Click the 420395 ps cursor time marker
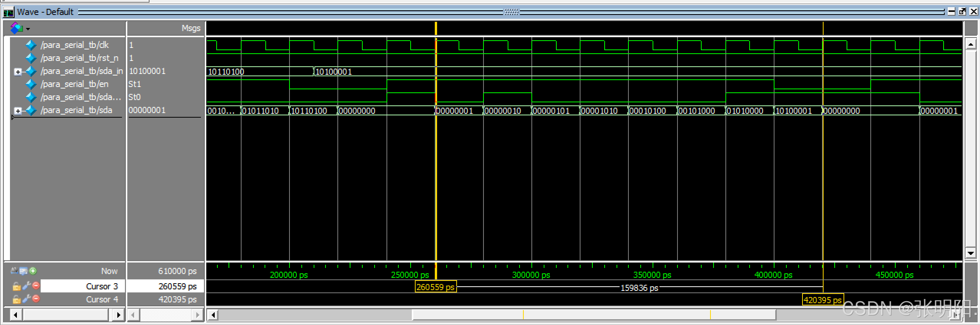The height and width of the screenshot is (325, 980). tap(822, 300)
